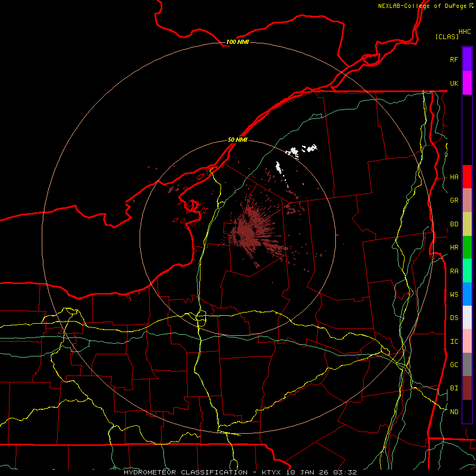The height and width of the screenshot is (476, 476).
Task: Pick the HR green legend swatch
Action: pos(467,248)
